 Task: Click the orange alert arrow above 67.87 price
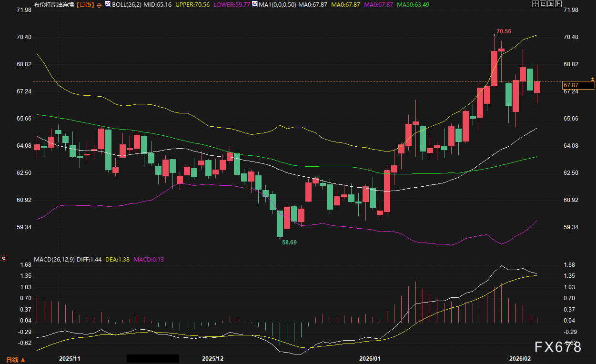[x=593, y=78]
